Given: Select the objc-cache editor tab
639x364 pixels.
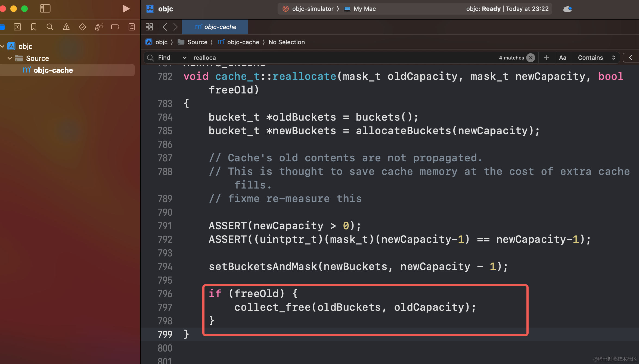Looking at the screenshot, I should [215, 27].
